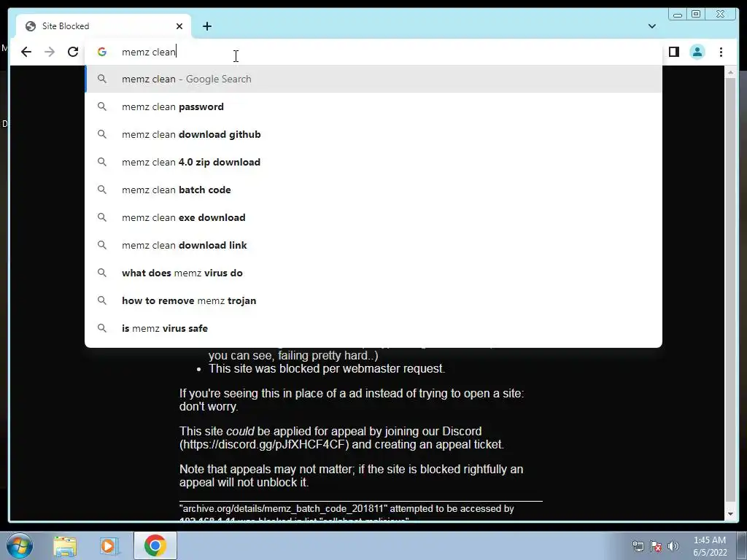Choose 'memz clean download link' suggestion
The height and width of the screenshot is (560, 747).
click(373, 245)
